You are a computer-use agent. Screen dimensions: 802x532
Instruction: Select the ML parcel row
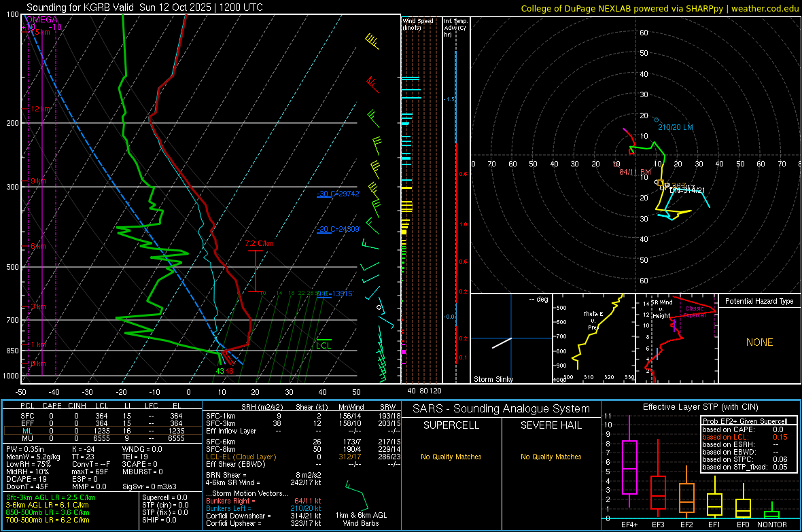point(103,431)
